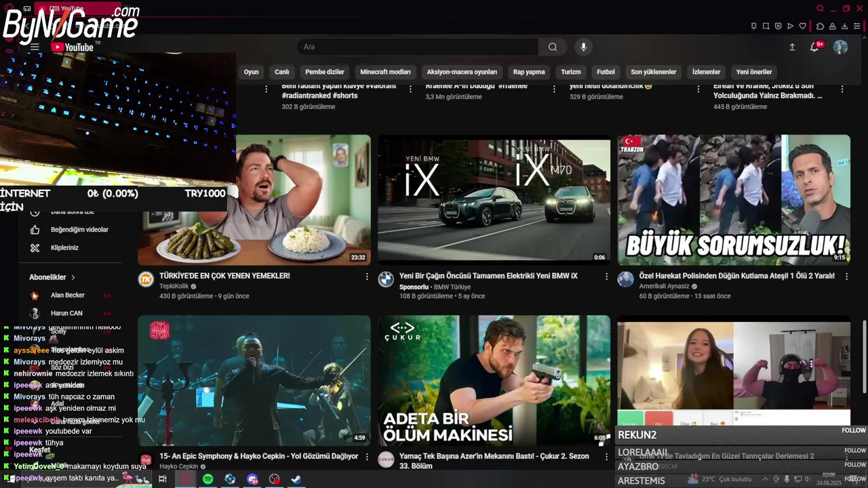This screenshot has height=488, width=868.
Task: Open Steam from the taskbar
Action: click(296, 479)
